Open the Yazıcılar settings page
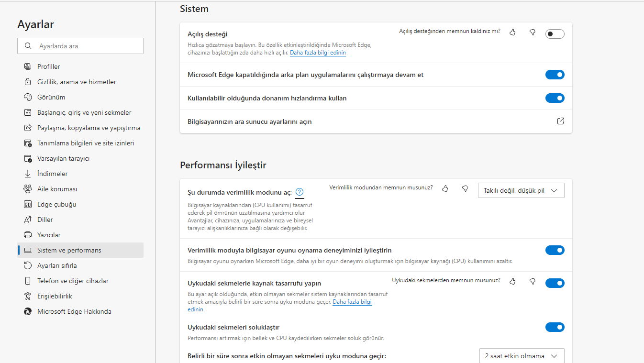Viewport: 644px width, 363px height. tap(49, 234)
